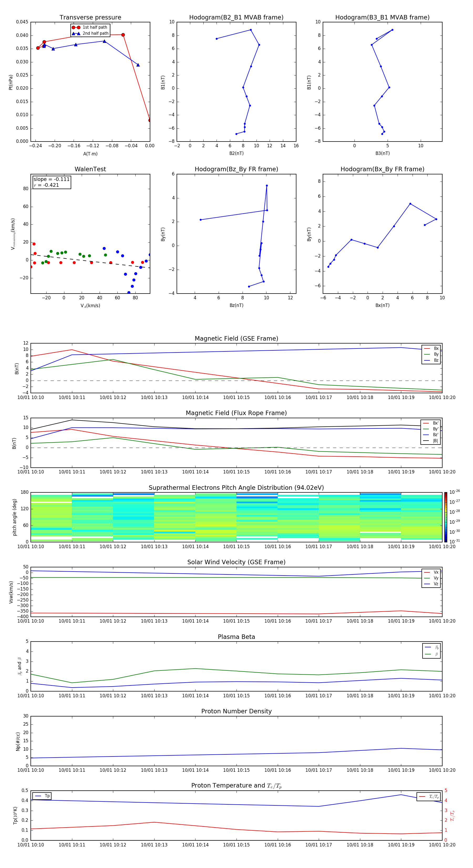
Task: Click the Suprathermal Electrons Pitch Angle Distribution title
Action: (x=236, y=488)
